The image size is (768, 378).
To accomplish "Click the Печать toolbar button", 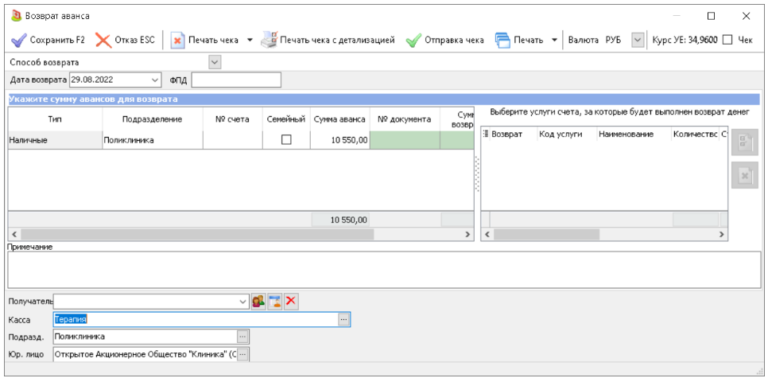I will point(519,40).
